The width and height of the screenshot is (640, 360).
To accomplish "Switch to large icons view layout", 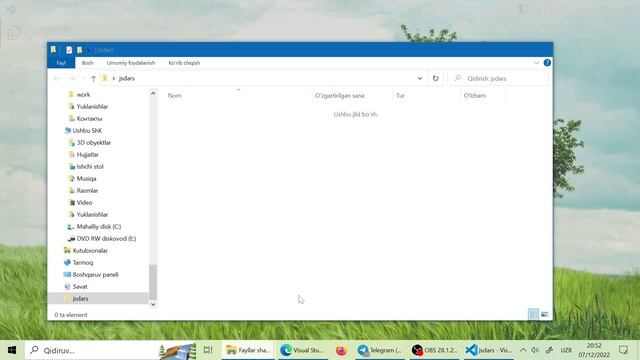I will coord(544,314).
